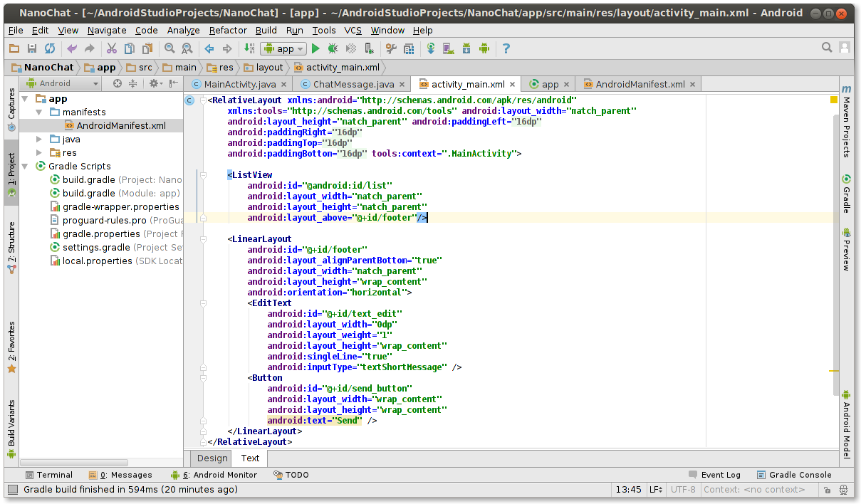Screen dimensions: 861x504
Task: Click the Paste toolbar icon
Action: pos(147,48)
